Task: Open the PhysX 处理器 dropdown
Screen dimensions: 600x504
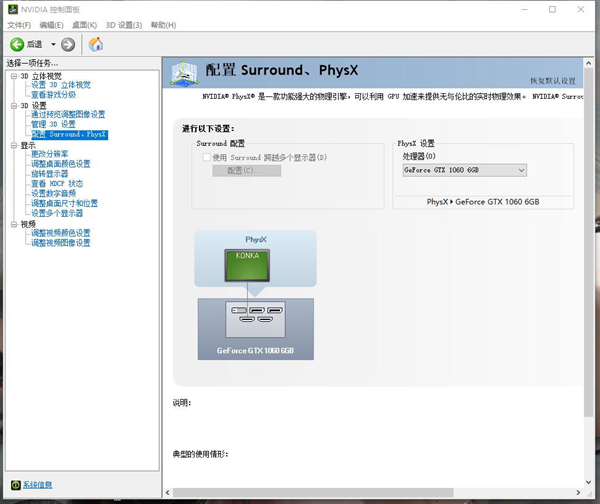Action: tap(465, 170)
